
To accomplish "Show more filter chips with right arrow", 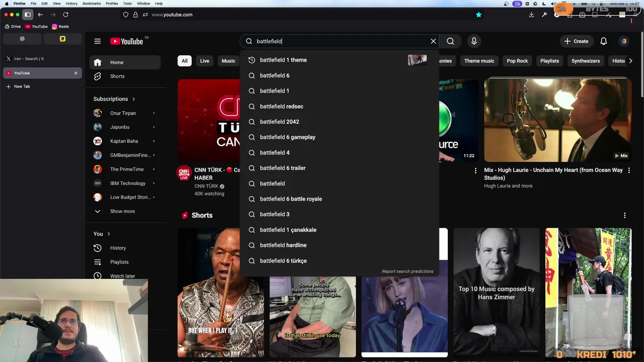I will [630, 61].
